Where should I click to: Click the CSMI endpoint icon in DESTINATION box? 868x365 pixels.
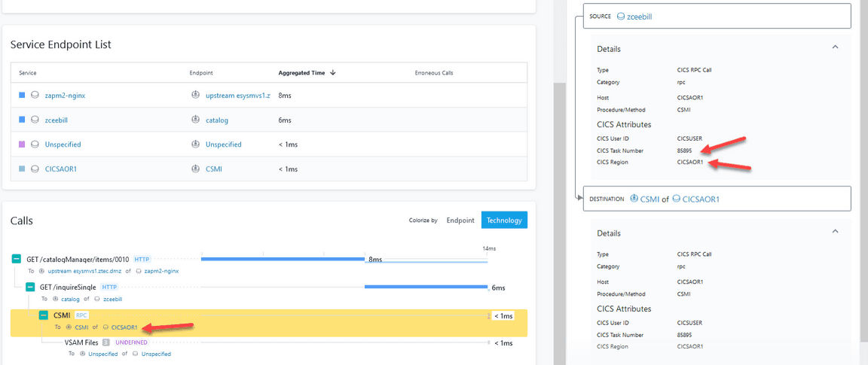click(634, 199)
